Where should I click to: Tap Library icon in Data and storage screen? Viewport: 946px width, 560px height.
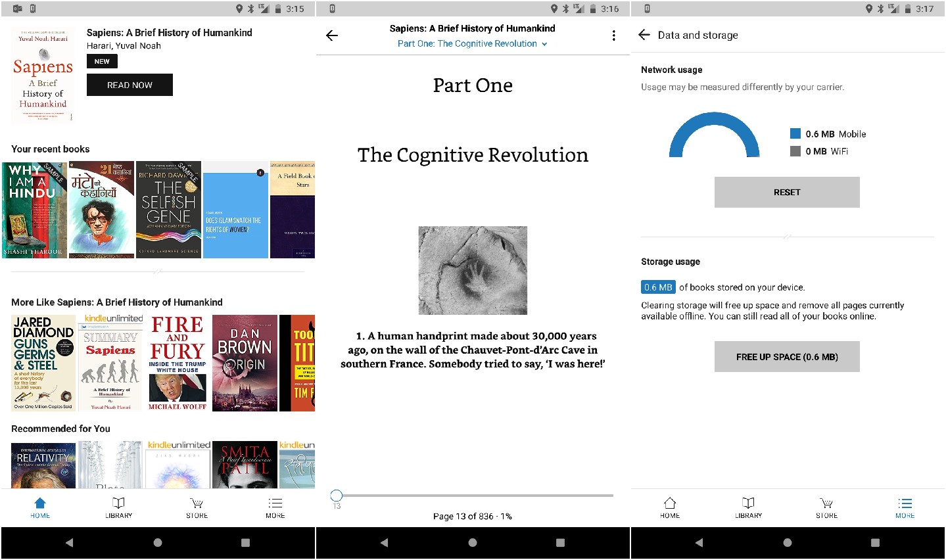pos(748,503)
